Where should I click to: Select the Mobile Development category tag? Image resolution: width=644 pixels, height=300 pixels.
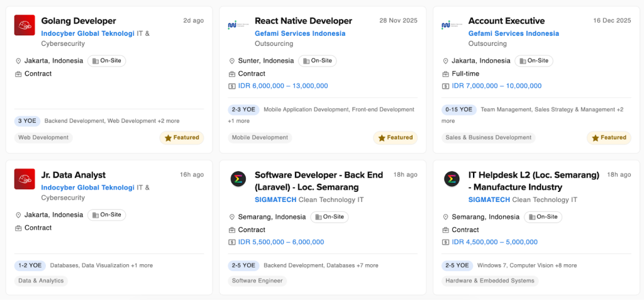coord(260,138)
